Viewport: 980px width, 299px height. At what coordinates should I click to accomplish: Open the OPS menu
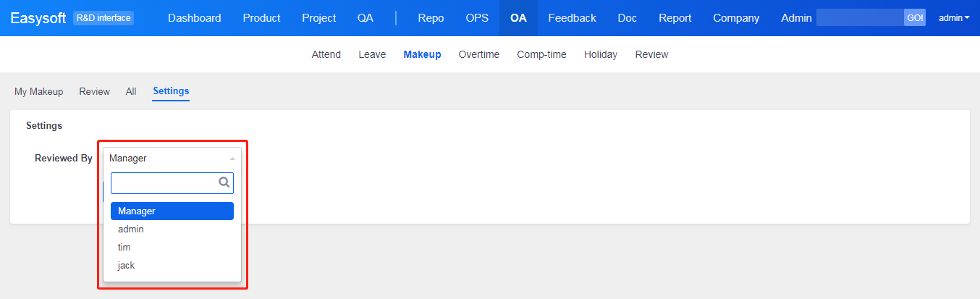(x=477, y=18)
